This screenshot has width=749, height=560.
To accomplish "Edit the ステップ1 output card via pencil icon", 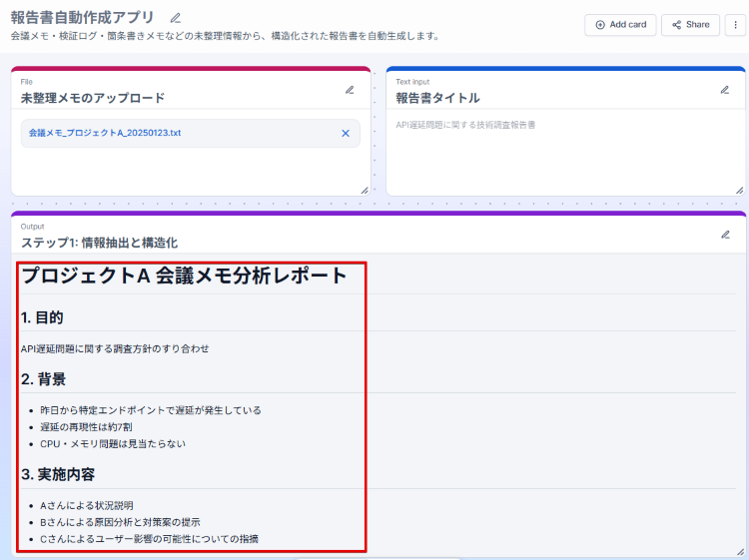I will coord(725,235).
